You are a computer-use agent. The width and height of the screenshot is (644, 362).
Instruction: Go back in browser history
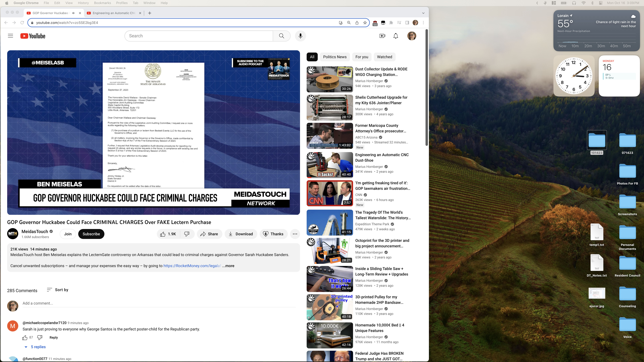tap(6, 23)
